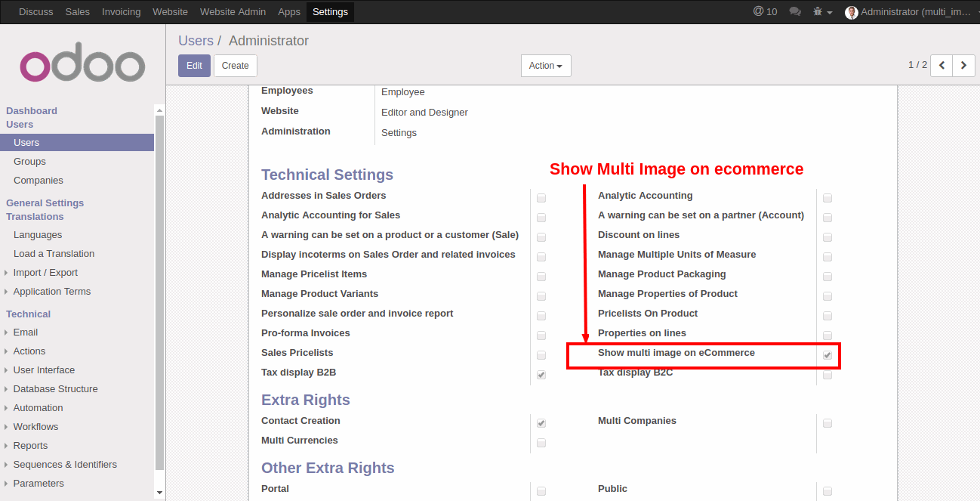Viewport: 980px width, 501px height.
Task: Toggle Manage Multiple Units of Measure checkbox
Action: pos(827,257)
